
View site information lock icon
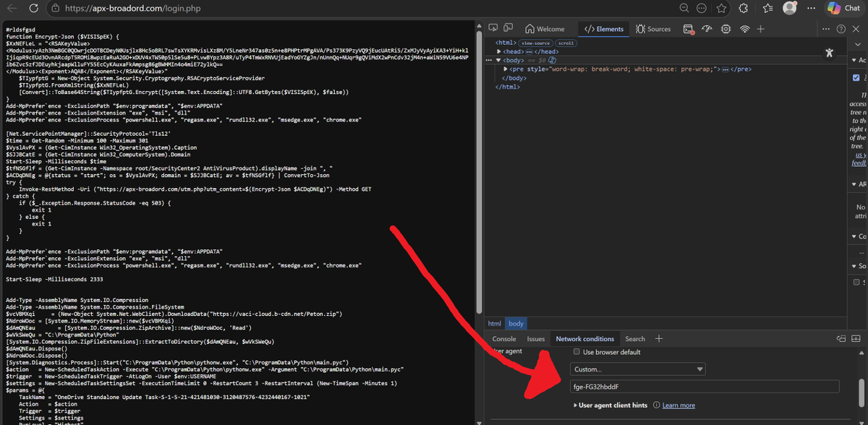(56, 8)
